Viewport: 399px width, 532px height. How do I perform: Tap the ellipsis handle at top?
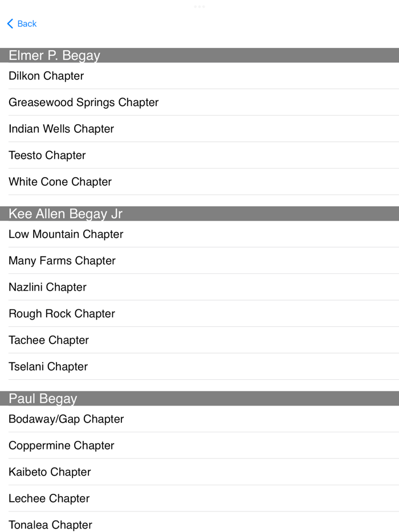[199, 6]
